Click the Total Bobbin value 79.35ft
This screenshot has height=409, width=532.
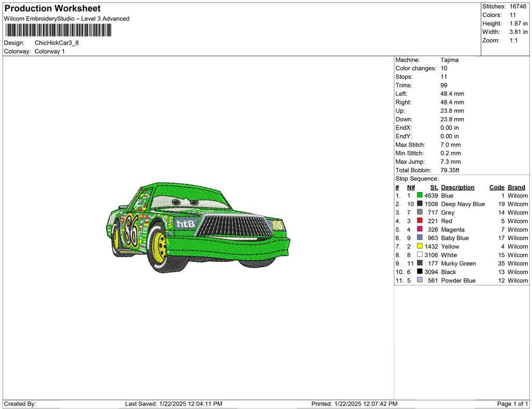450,170
